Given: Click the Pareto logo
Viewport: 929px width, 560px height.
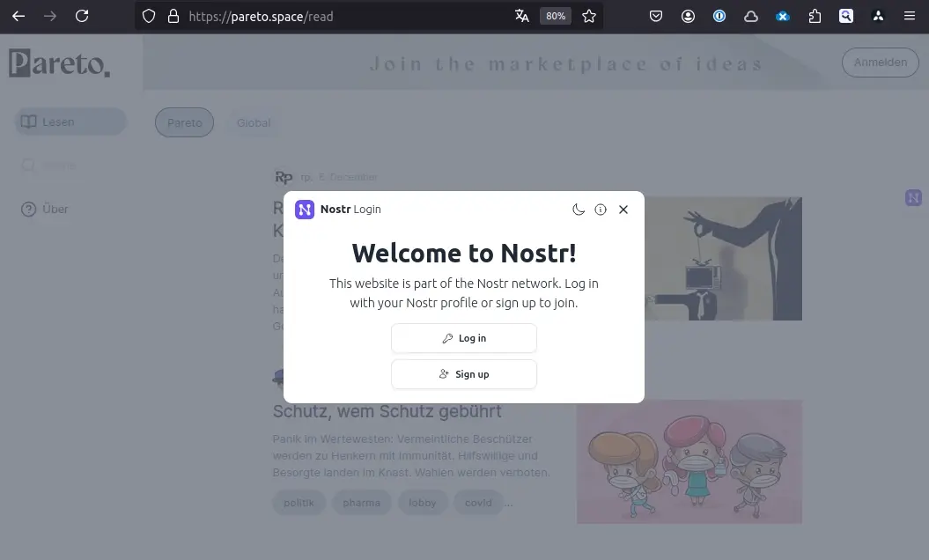Looking at the screenshot, I should pos(59,63).
